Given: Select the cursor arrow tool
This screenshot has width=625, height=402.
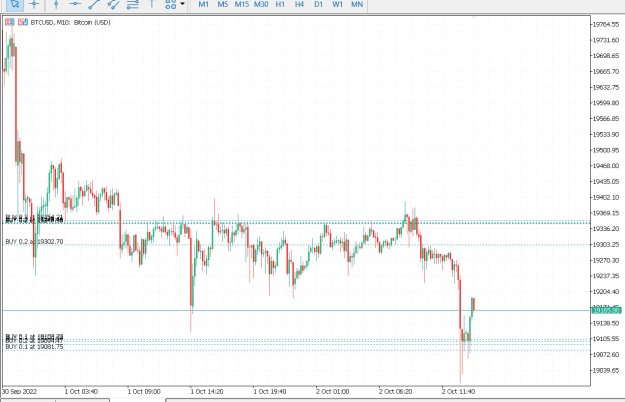Looking at the screenshot, I should click(15, 4).
